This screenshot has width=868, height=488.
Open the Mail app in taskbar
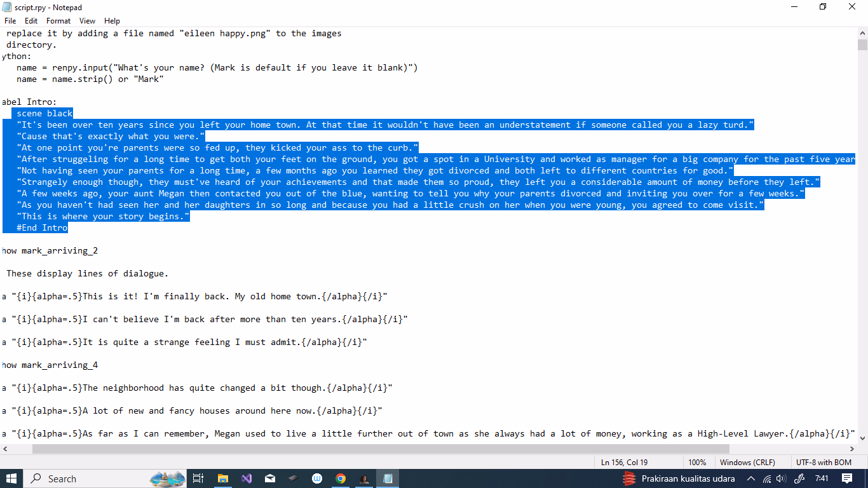270,478
